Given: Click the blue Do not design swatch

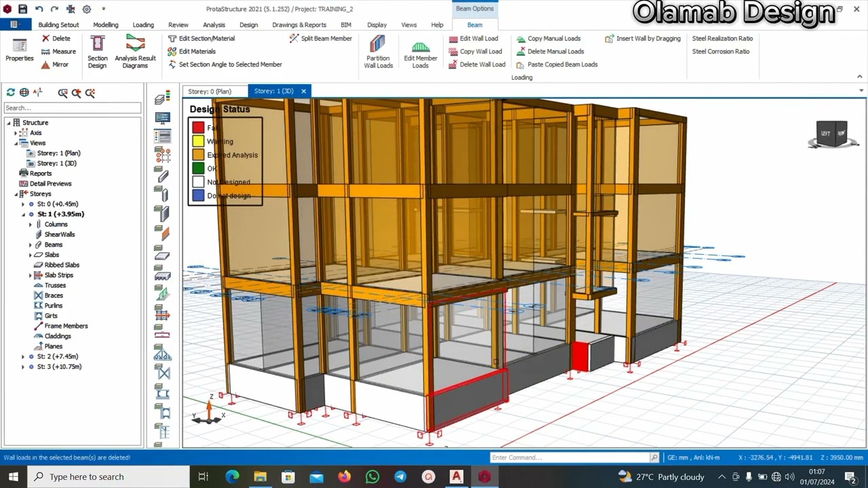Looking at the screenshot, I should coord(198,195).
